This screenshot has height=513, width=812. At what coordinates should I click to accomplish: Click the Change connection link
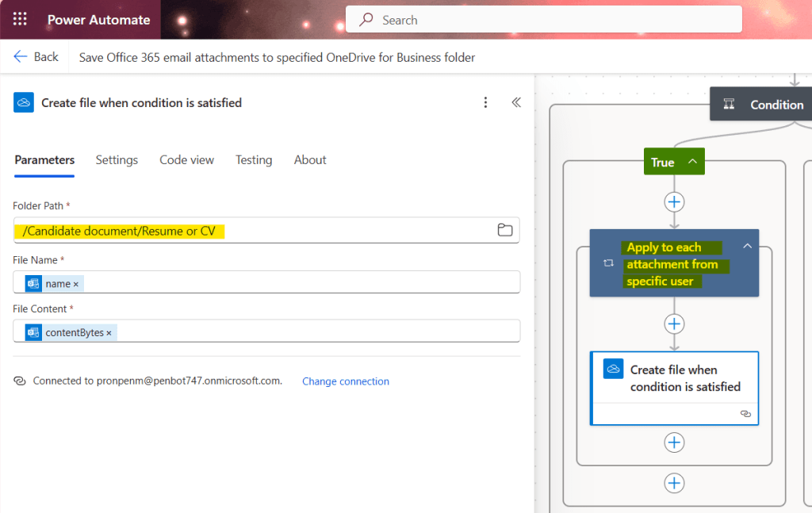pos(345,381)
